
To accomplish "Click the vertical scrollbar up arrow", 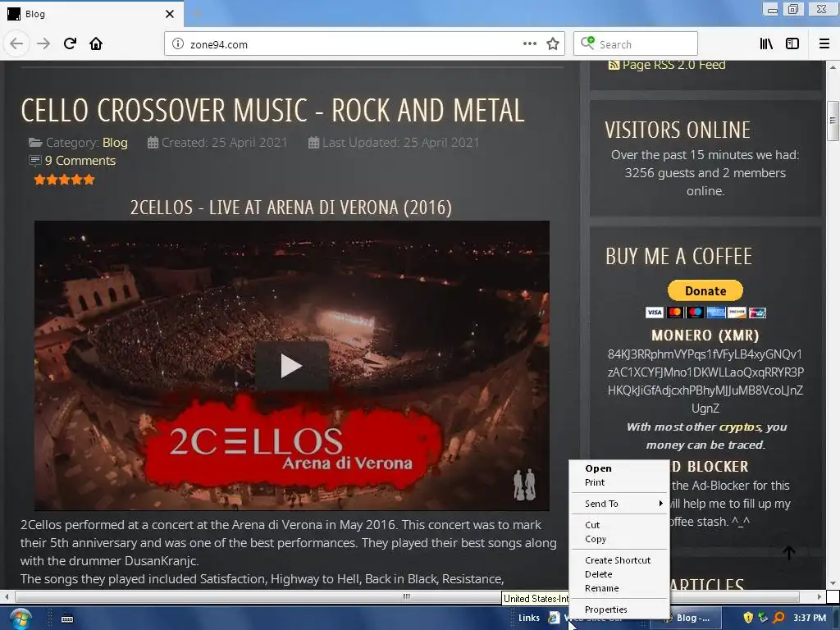I will click(833, 67).
